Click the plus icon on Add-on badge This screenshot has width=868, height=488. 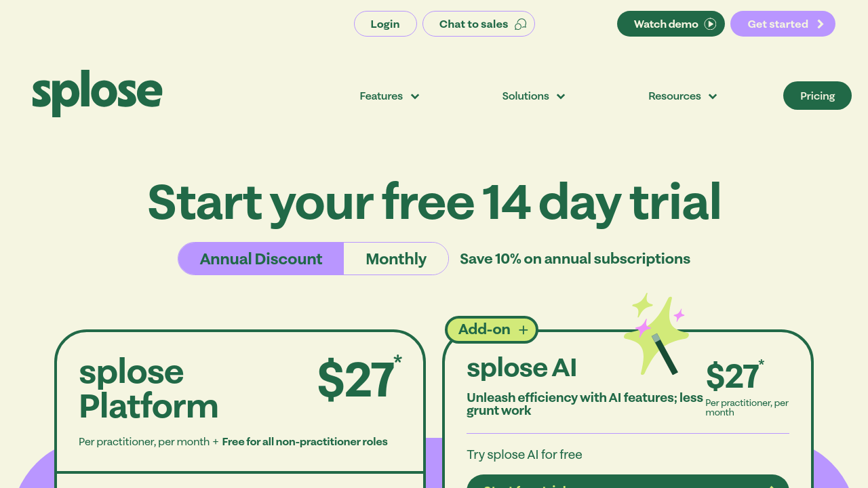pos(523,330)
